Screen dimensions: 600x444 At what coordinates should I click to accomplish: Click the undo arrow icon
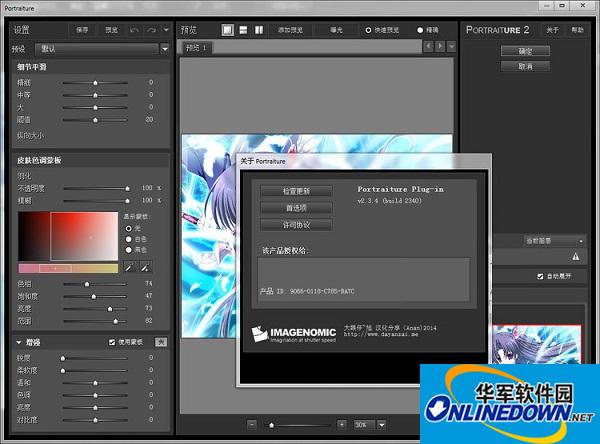pyautogui.click(x=134, y=30)
